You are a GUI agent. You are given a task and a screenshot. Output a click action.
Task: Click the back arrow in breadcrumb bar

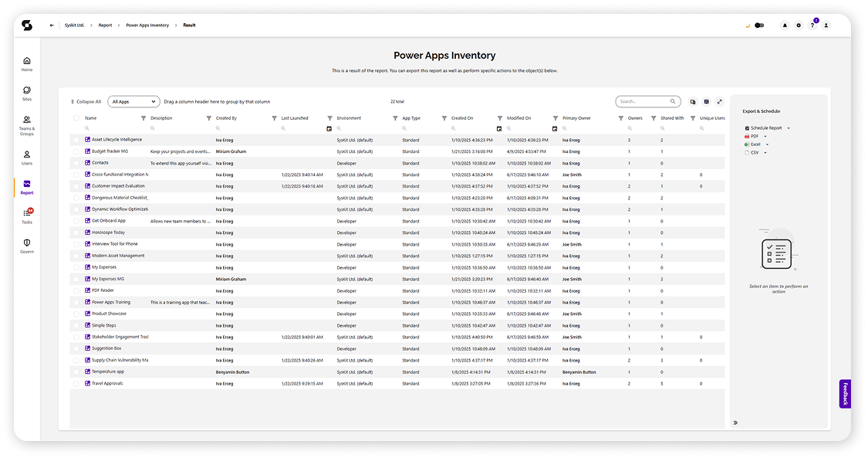52,25
